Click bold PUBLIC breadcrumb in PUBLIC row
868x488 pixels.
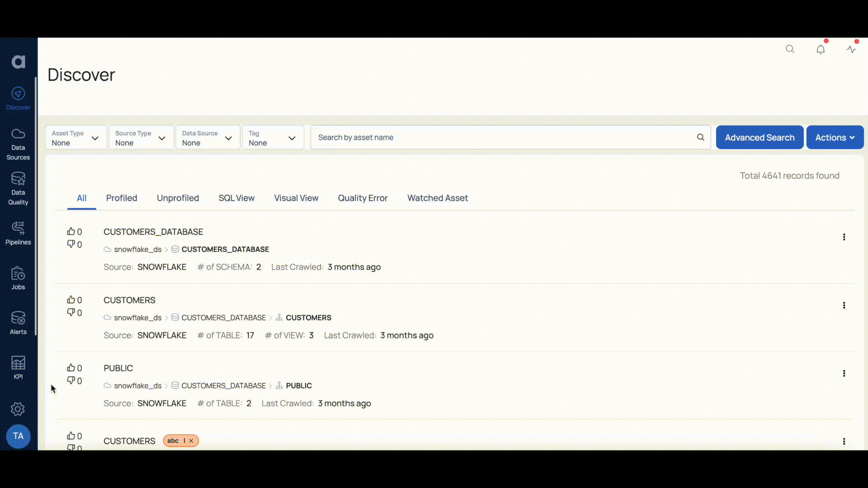click(x=299, y=385)
